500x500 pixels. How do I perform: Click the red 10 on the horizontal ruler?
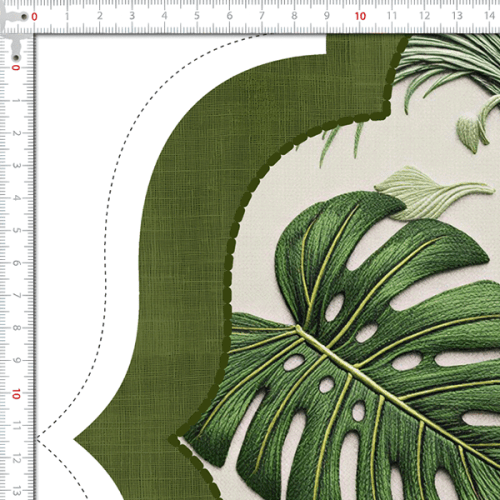click(x=360, y=16)
